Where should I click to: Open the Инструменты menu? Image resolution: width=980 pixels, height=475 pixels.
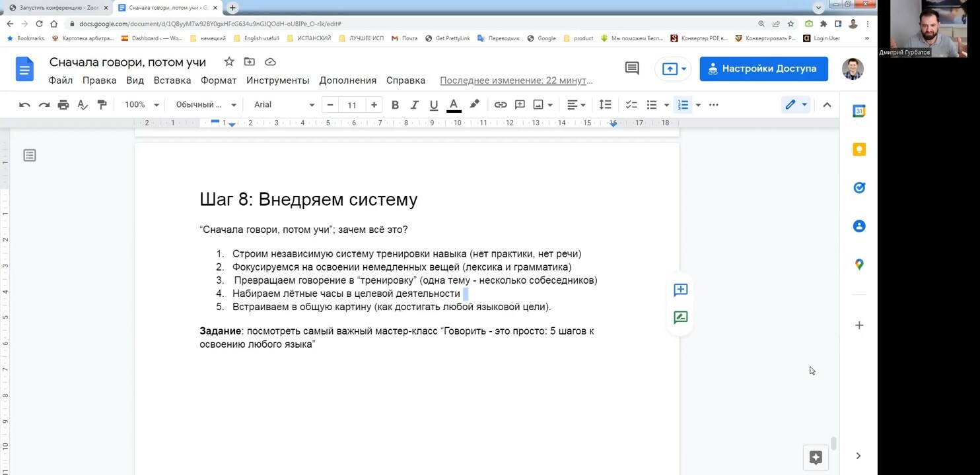point(278,80)
